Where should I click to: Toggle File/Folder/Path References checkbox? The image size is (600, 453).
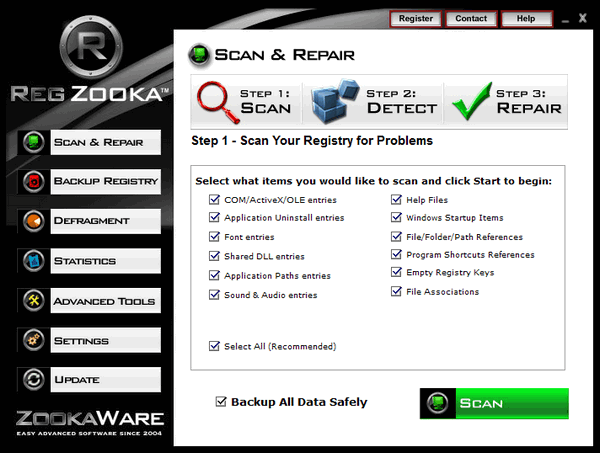pyautogui.click(x=396, y=236)
